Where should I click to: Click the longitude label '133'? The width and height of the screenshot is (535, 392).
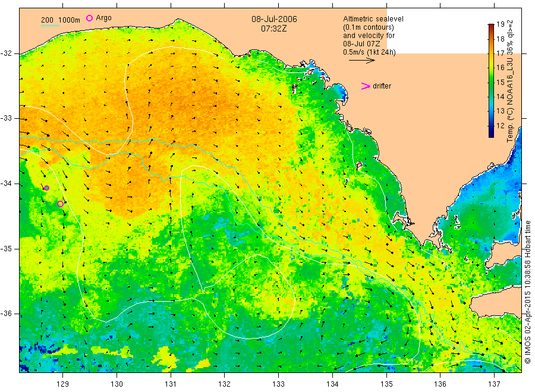(x=278, y=384)
